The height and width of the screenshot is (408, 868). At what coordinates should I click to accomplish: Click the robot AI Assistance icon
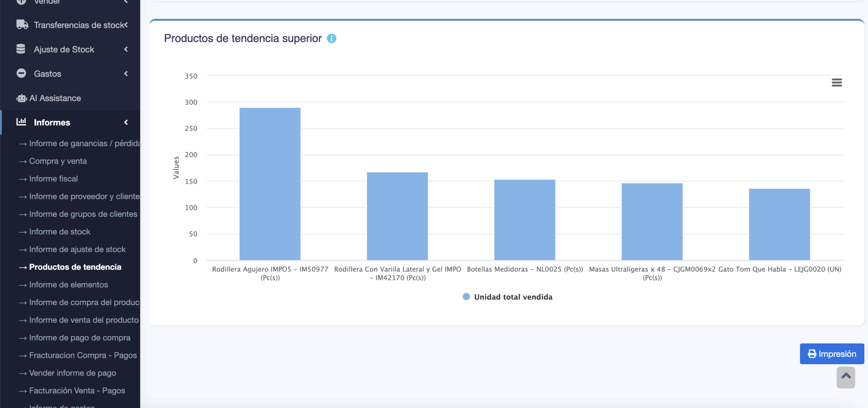tap(21, 98)
